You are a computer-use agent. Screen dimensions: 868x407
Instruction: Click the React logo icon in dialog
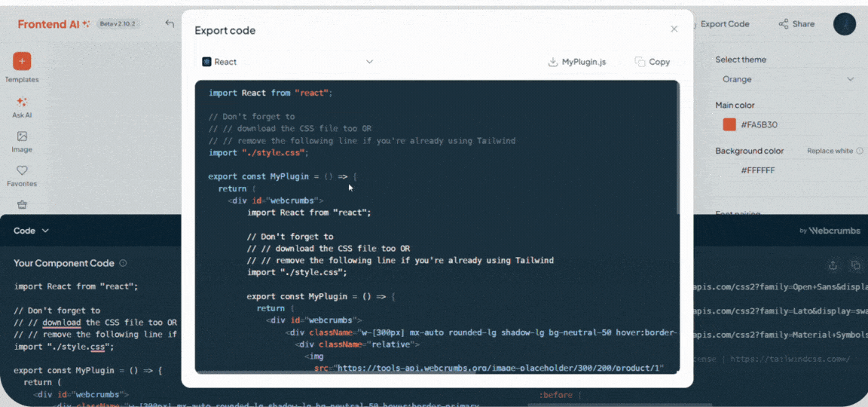coord(206,62)
